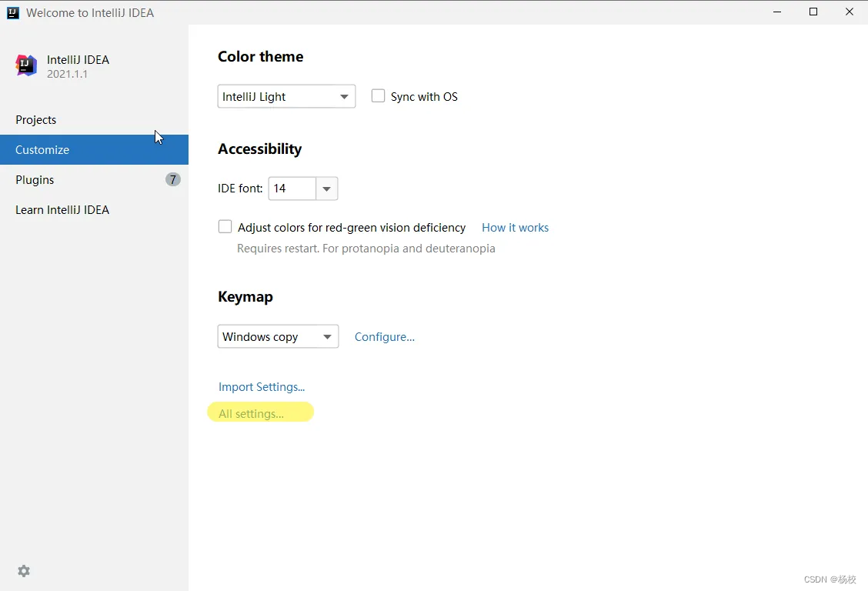Screen dimensions: 868x591
Task: Click the Configure... keymap link
Action: coord(384,337)
